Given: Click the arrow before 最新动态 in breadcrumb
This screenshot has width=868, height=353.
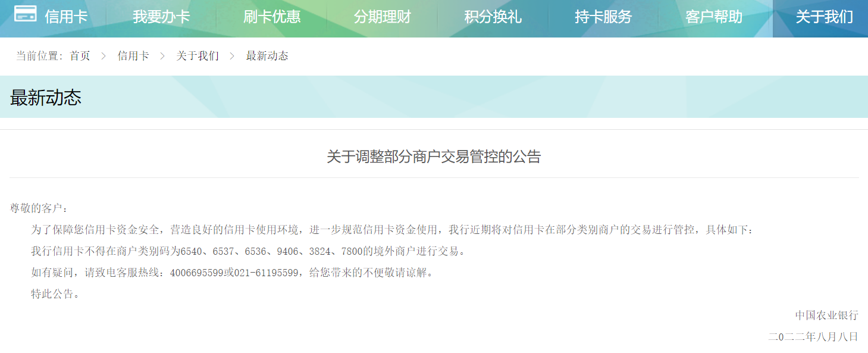Looking at the screenshot, I should [x=232, y=56].
